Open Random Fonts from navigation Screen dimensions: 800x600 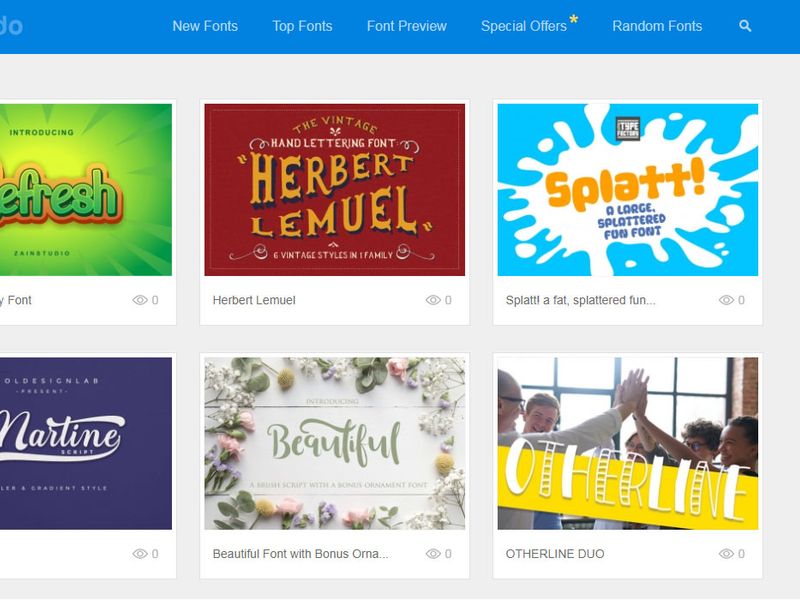coord(657,26)
